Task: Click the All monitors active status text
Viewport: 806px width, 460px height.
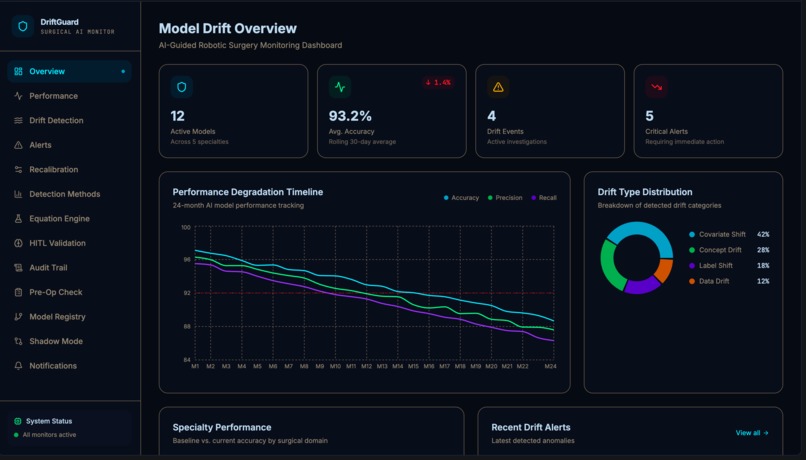Action: point(49,435)
